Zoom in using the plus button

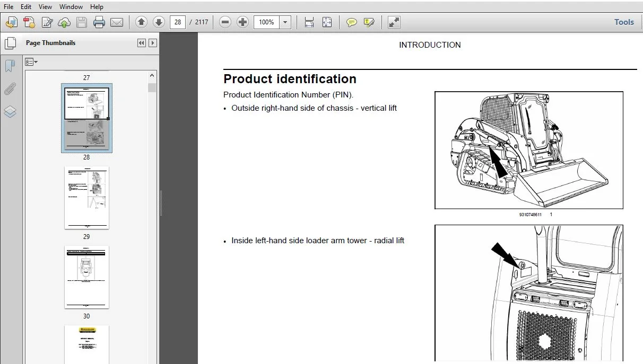tap(242, 22)
